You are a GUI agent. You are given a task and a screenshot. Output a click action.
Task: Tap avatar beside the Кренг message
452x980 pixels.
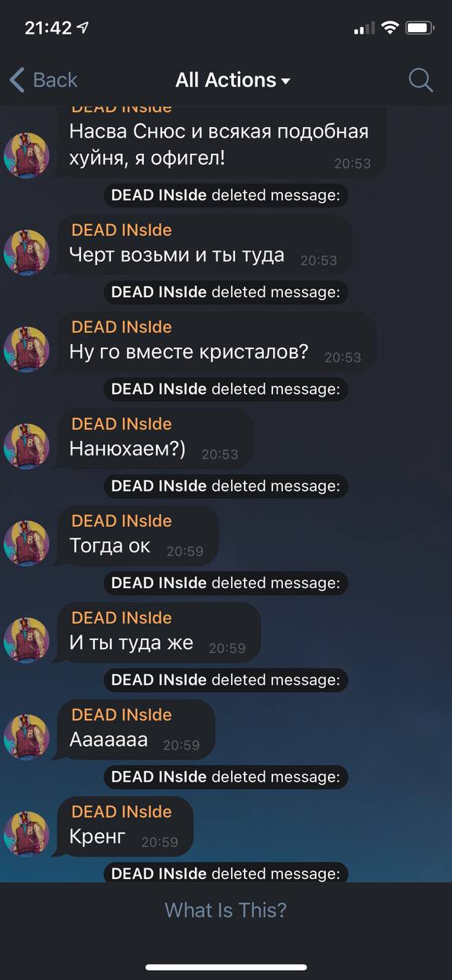point(27,834)
